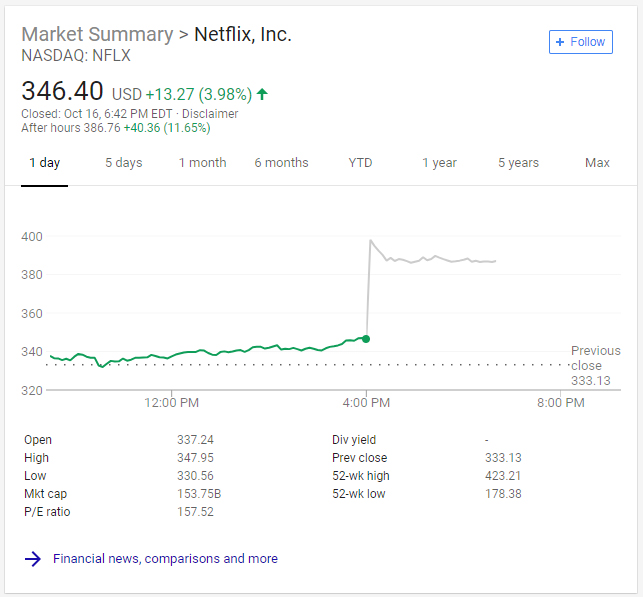Click the Previous close 333.13 label
This screenshot has height=597, width=643.
[595, 365]
